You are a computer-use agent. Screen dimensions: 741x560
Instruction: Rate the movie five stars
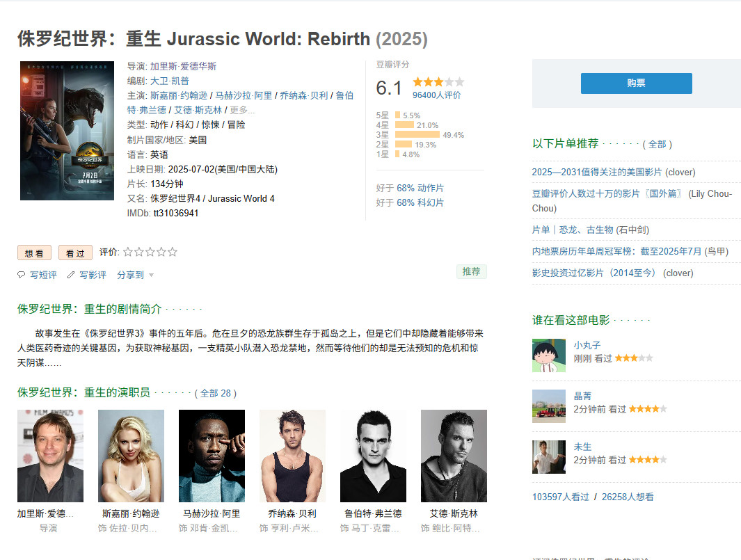point(173,252)
